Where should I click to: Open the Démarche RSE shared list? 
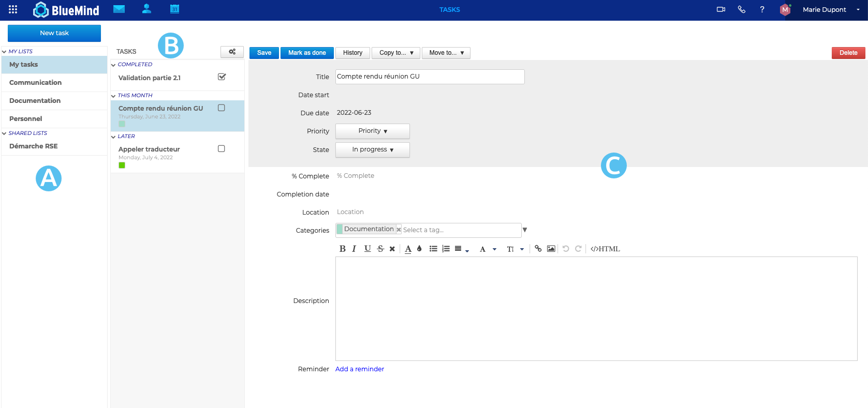pyautogui.click(x=34, y=146)
